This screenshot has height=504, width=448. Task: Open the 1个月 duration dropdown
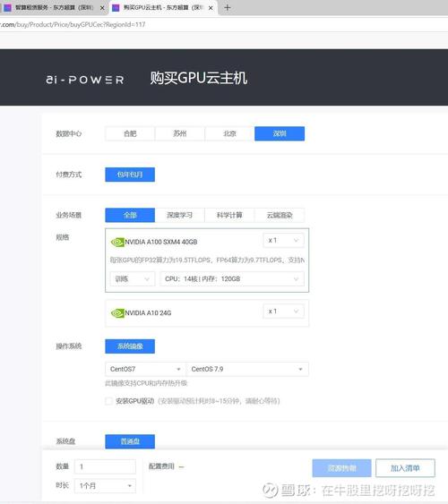pos(105,486)
